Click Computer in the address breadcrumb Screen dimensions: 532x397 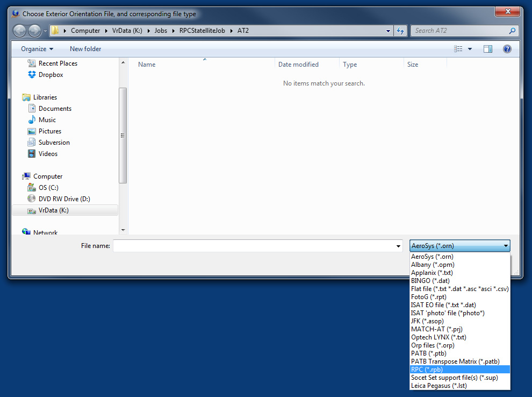[x=85, y=31]
